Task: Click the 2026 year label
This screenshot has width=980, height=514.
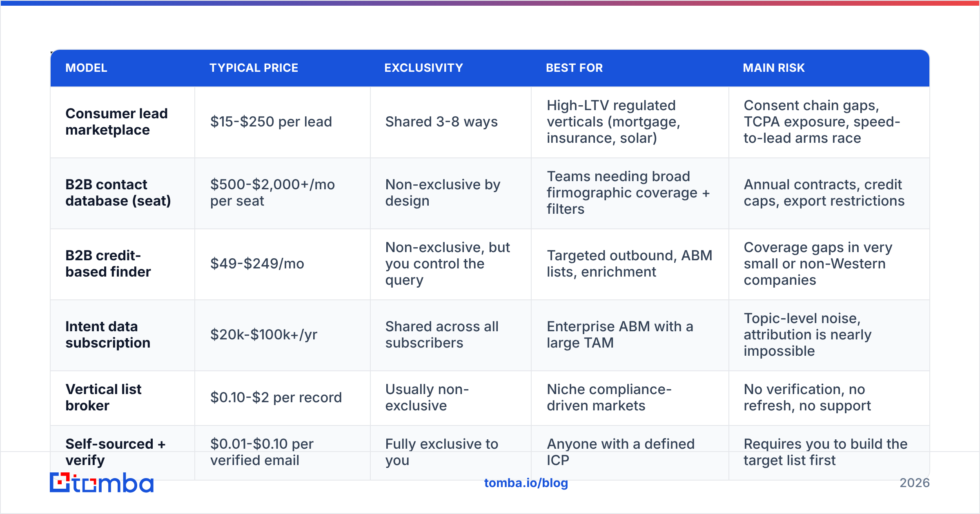Action: tap(914, 483)
